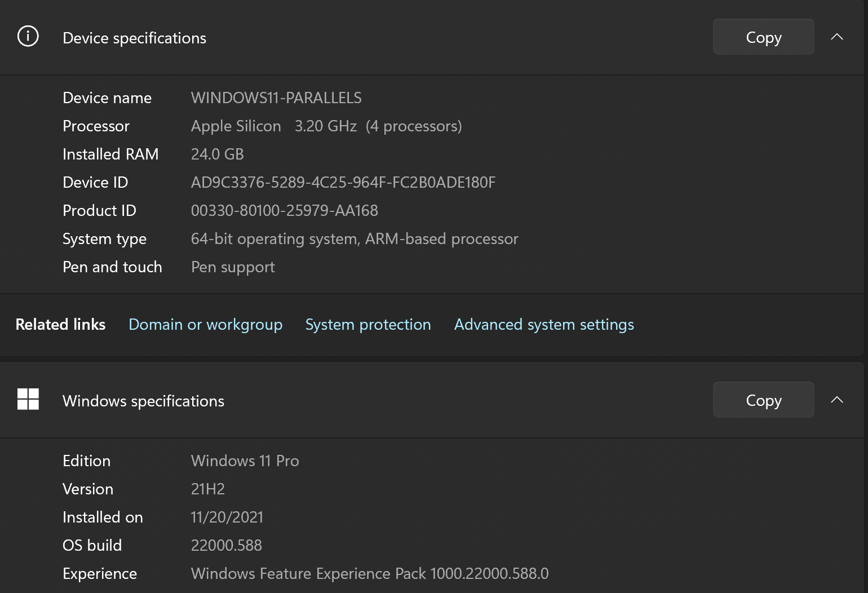Click the Experience label
This screenshot has width=868, height=593.
click(100, 574)
